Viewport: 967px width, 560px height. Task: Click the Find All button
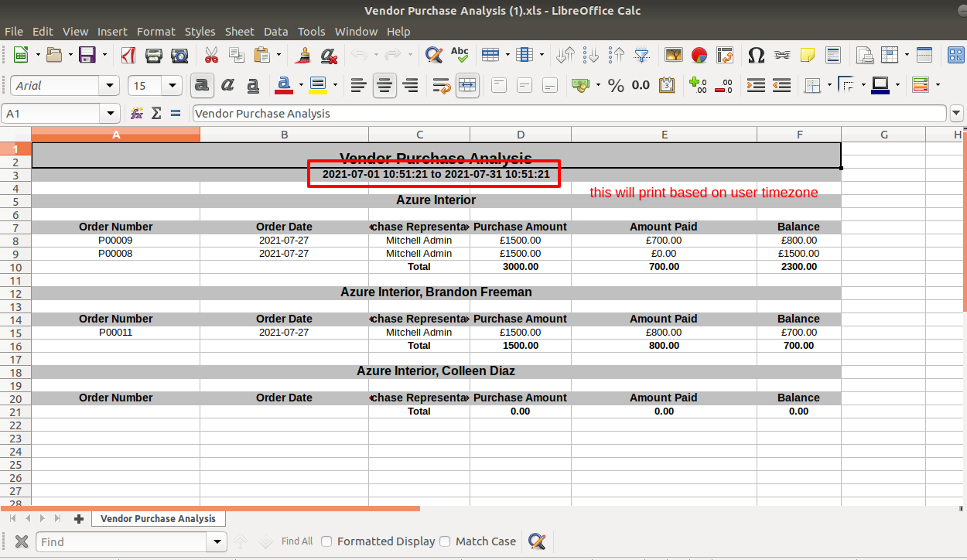pos(297,541)
